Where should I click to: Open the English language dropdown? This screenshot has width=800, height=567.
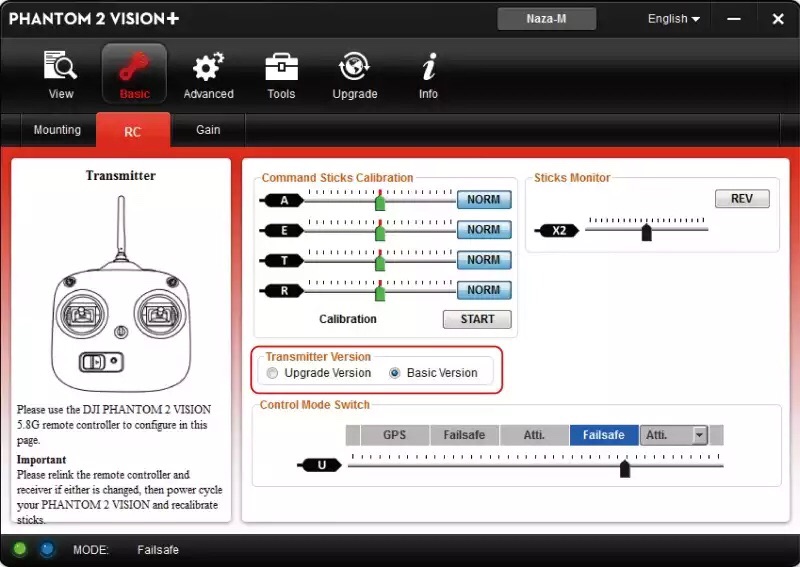click(673, 19)
